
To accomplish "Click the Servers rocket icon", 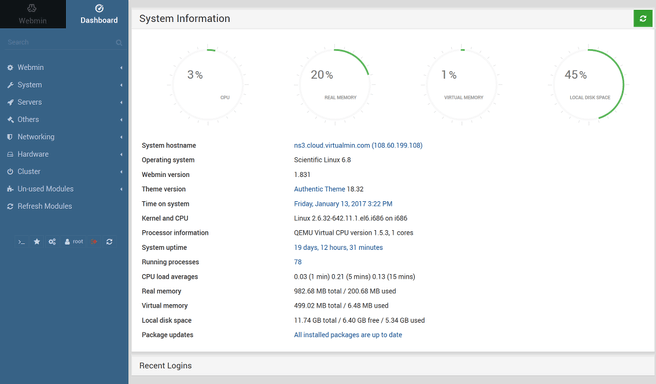I will coord(10,102).
